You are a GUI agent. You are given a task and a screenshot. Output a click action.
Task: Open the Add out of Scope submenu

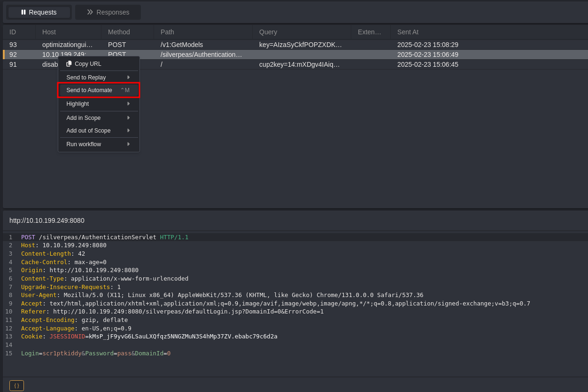pos(99,131)
